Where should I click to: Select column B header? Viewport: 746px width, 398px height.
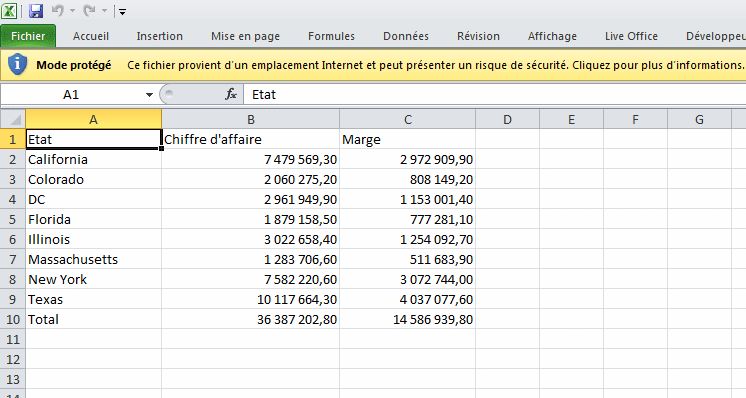(x=251, y=119)
